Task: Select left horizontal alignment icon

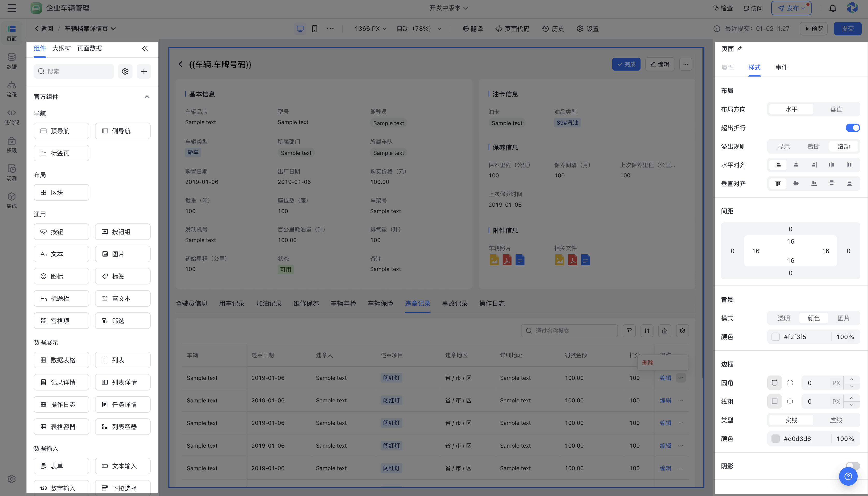Action: (x=778, y=165)
